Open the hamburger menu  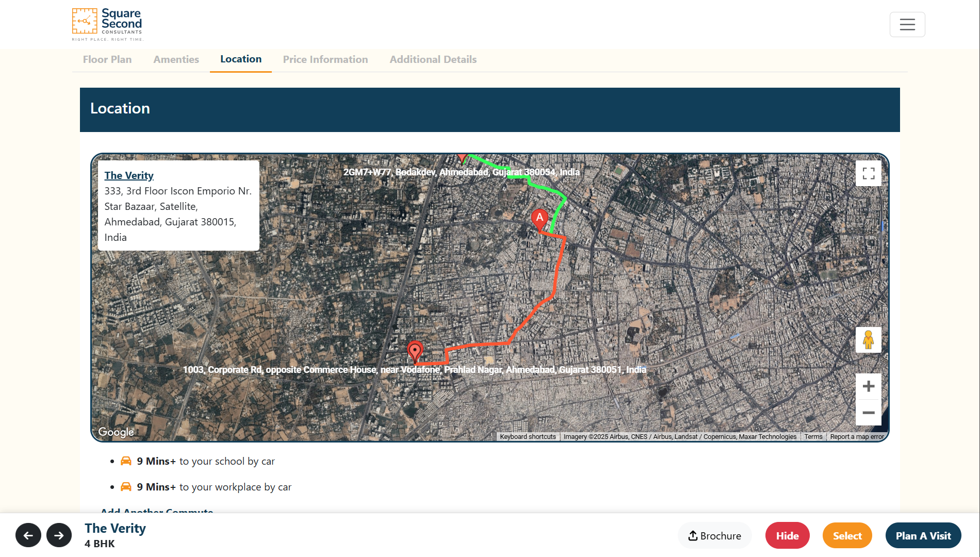click(x=907, y=24)
